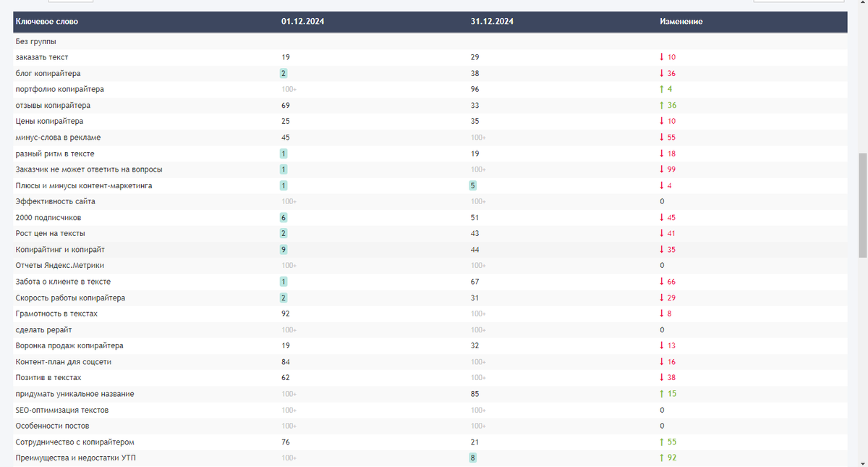Click highlighted position 1 for 'разный ритм в тексте'
868x467 pixels.
pos(284,153)
